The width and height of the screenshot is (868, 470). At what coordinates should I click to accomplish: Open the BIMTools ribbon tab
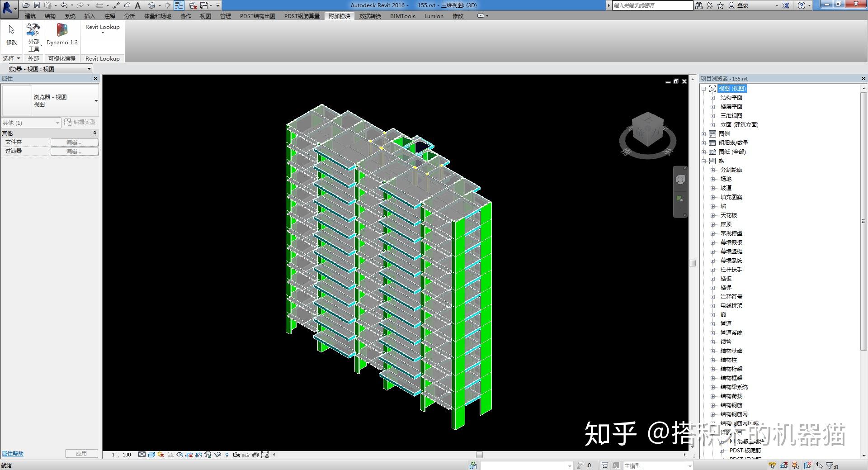(401, 16)
